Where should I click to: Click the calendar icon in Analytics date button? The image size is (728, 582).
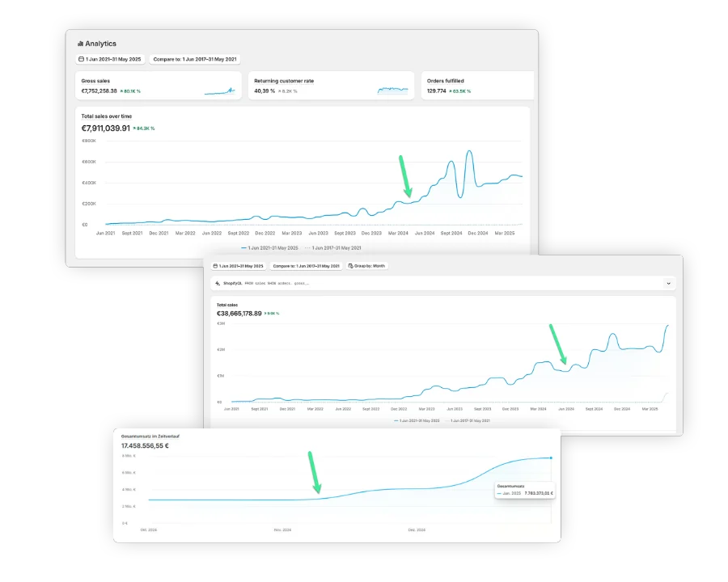pyautogui.click(x=81, y=59)
